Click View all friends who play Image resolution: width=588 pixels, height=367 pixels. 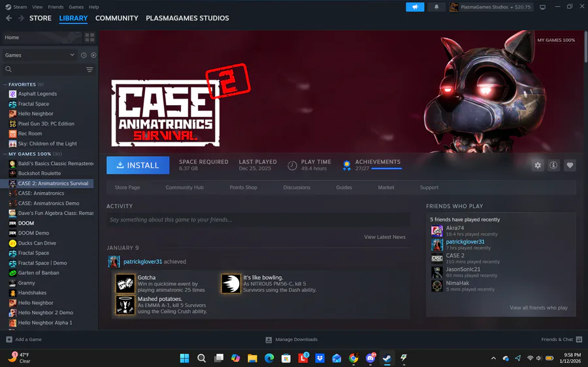(538, 308)
